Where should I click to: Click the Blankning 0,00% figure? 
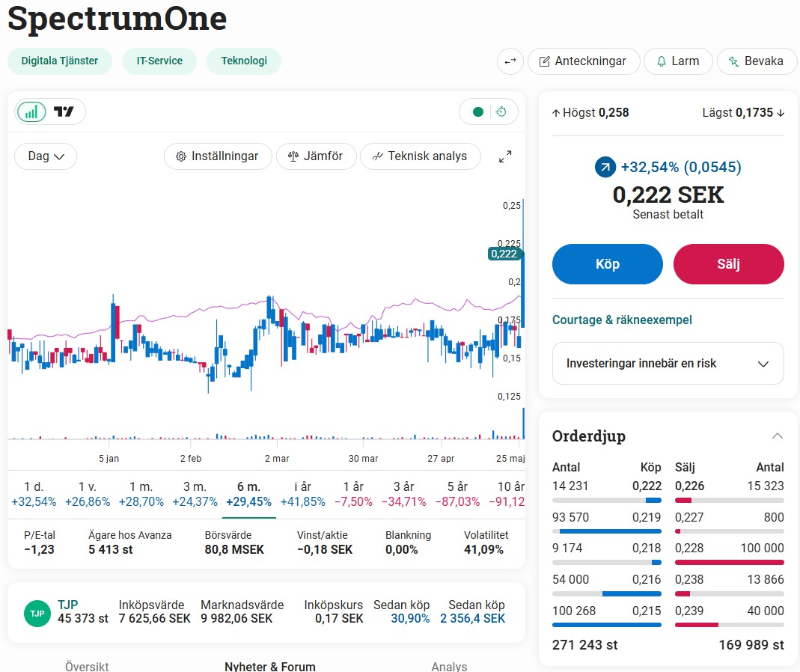[402, 549]
